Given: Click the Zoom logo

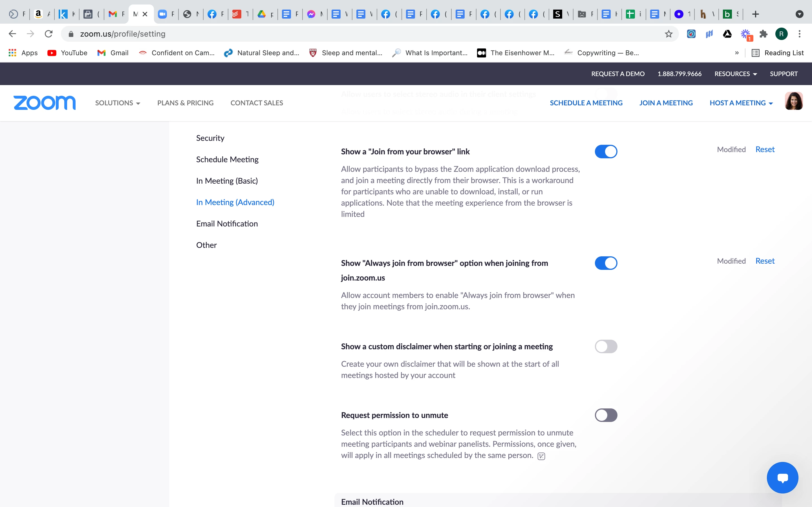Looking at the screenshot, I should click(44, 103).
